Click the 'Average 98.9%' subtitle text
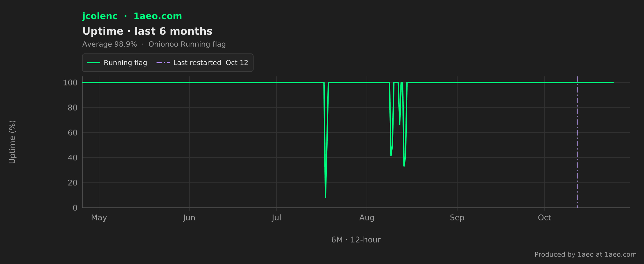 point(110,44)
